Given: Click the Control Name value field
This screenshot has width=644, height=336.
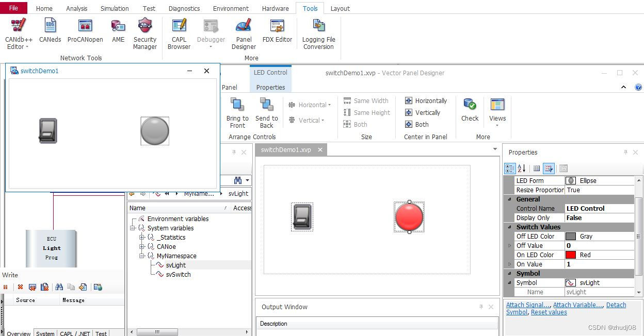Looking at the screenshot, I should point(599,209).
